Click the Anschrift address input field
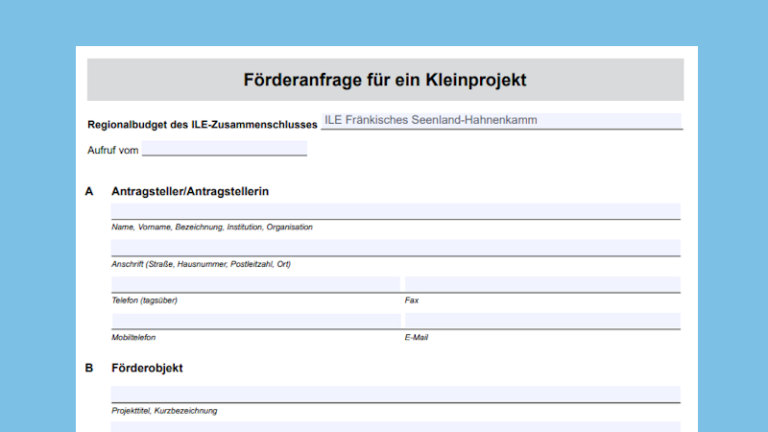The image size is (768, 432). [396, 248]
